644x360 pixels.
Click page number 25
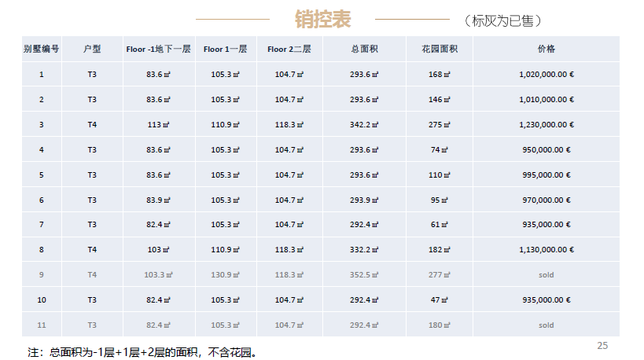pyautogui.click(x=602, y=346)
